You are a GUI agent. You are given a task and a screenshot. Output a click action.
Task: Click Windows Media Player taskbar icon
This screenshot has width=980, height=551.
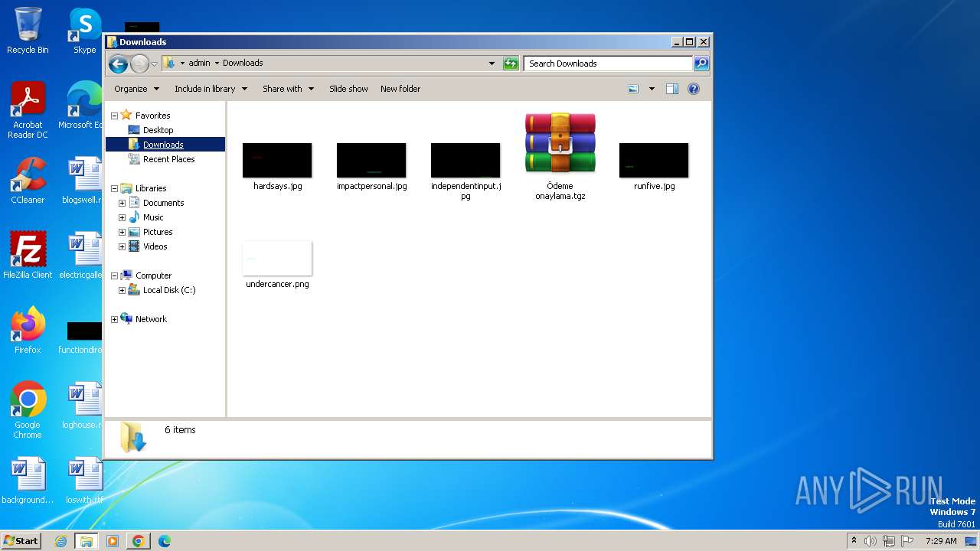point(113,541)
